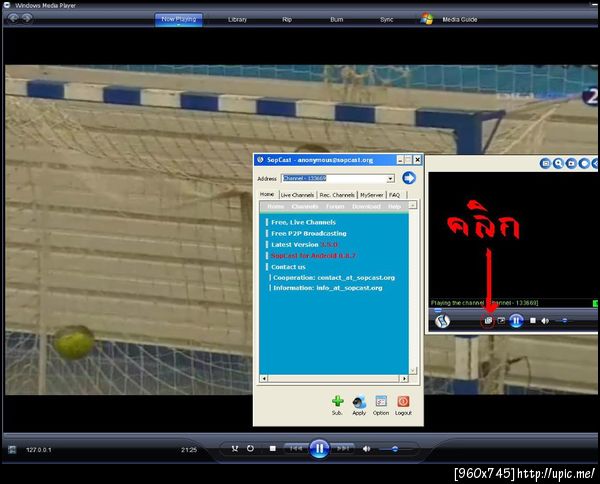
Task: Stop playback in Windows Media Player
Action: click(272, 448)
